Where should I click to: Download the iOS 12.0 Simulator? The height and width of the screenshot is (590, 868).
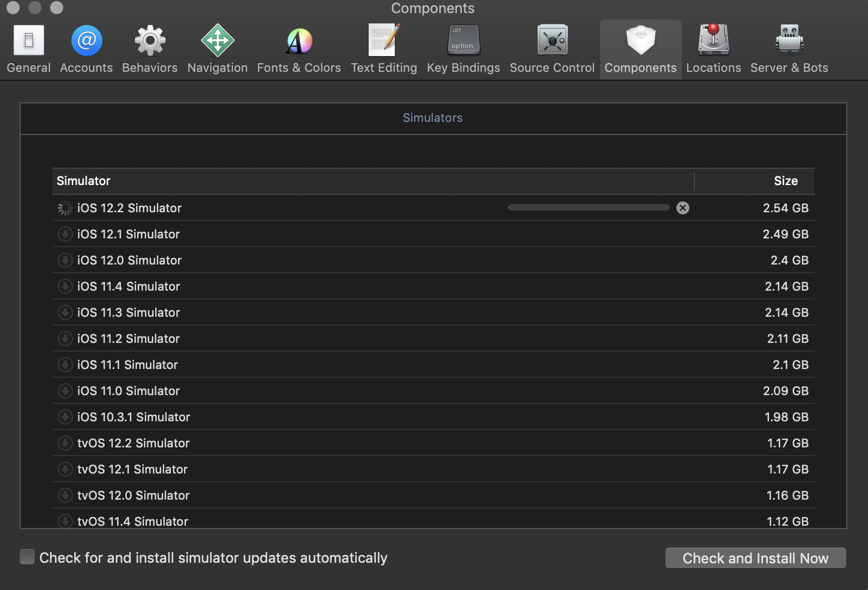coord(65,260)
